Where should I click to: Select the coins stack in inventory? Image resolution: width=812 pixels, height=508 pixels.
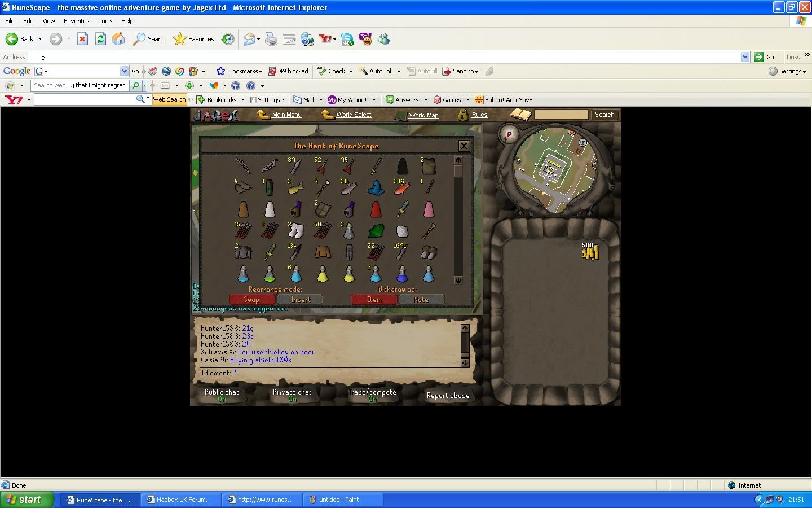589,252
